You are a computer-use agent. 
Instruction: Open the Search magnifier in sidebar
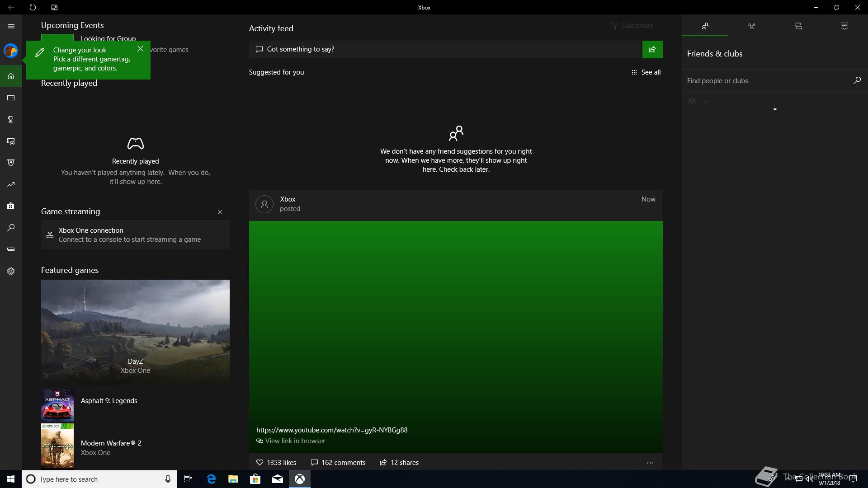(x=11, y=228)
